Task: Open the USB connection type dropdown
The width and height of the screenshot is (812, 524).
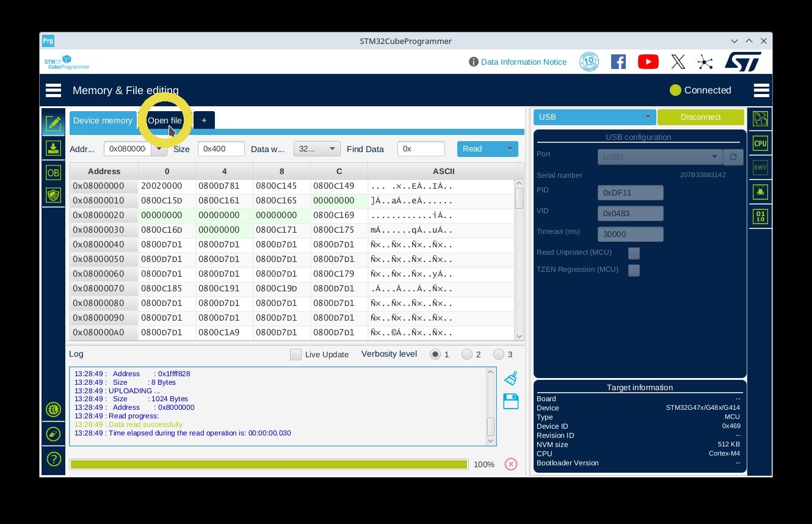Action: point(595,117)
